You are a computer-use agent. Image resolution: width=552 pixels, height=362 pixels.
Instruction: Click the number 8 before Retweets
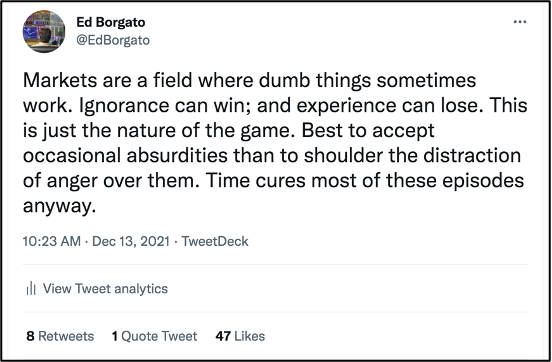(30, 336)
